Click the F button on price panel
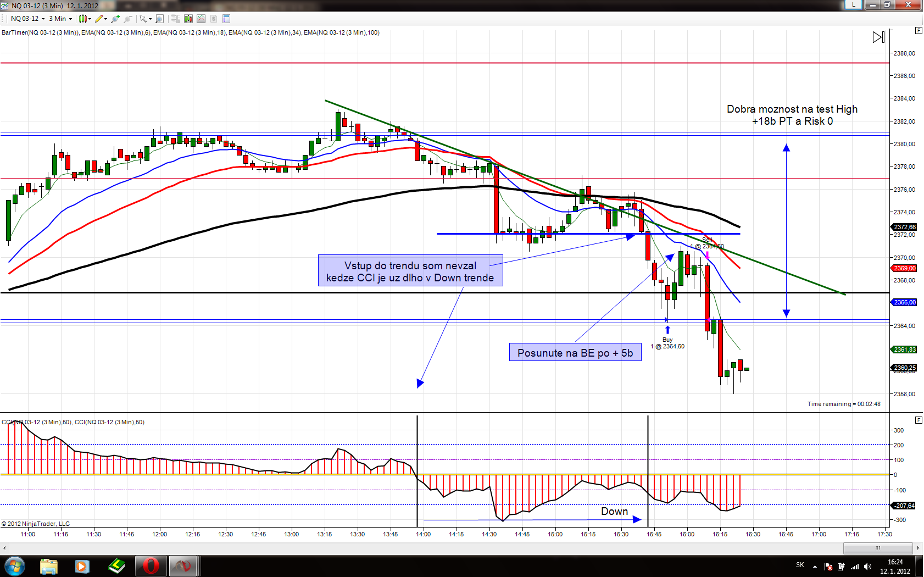924x577 pixels. [919, 31]
